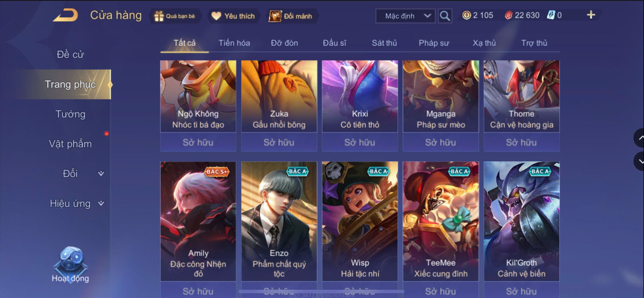Click Sở hữu button under Zuka
The width and height of the screenshot is (644, 298).
279,142
